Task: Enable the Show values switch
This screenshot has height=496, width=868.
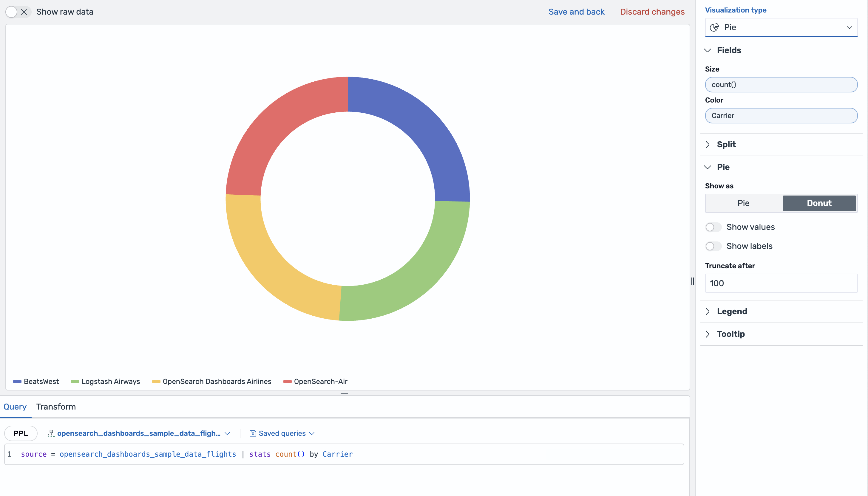Action: click(713, 227)
